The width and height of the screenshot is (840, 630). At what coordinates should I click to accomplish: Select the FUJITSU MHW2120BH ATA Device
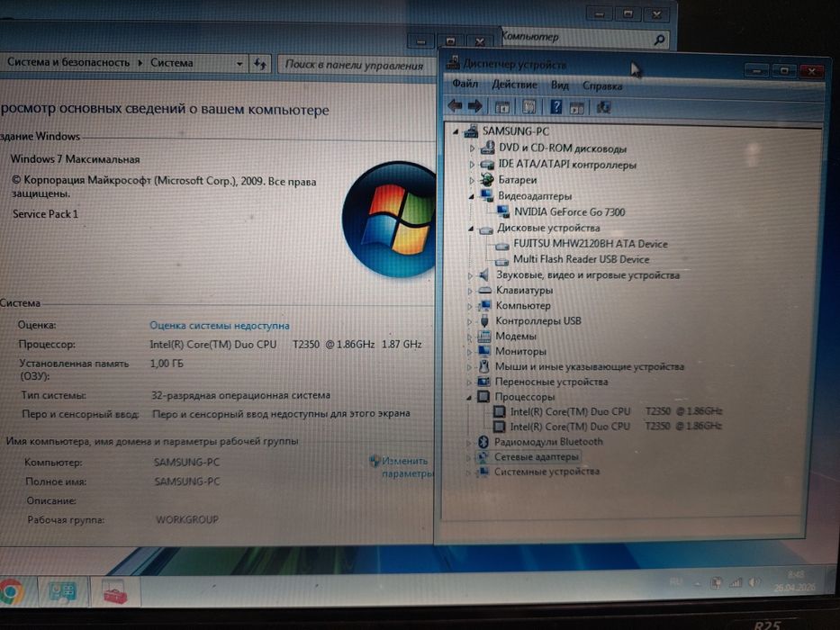pyautogui.click(x=590, y=244)
